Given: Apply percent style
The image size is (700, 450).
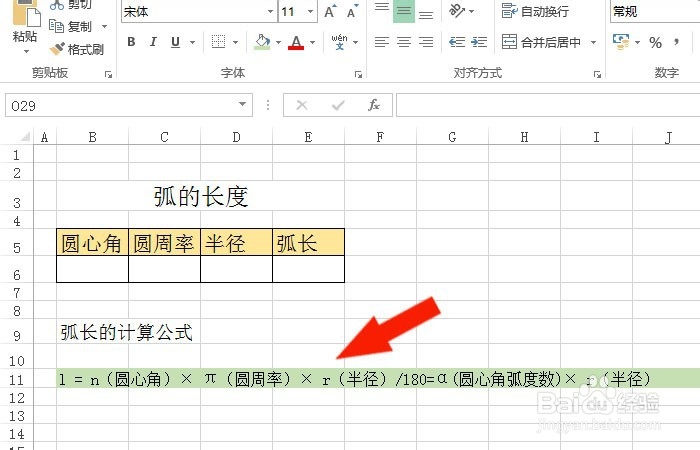Looking at the screenshot, I should 655,42.
